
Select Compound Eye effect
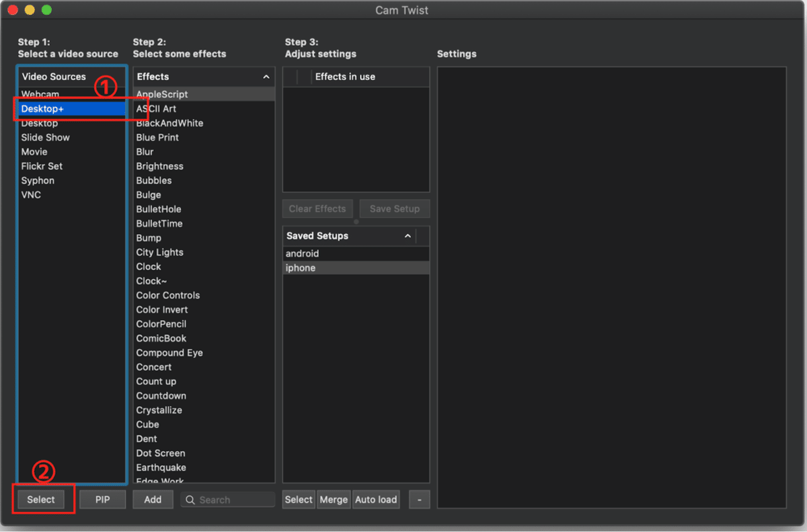click(204, 352)
